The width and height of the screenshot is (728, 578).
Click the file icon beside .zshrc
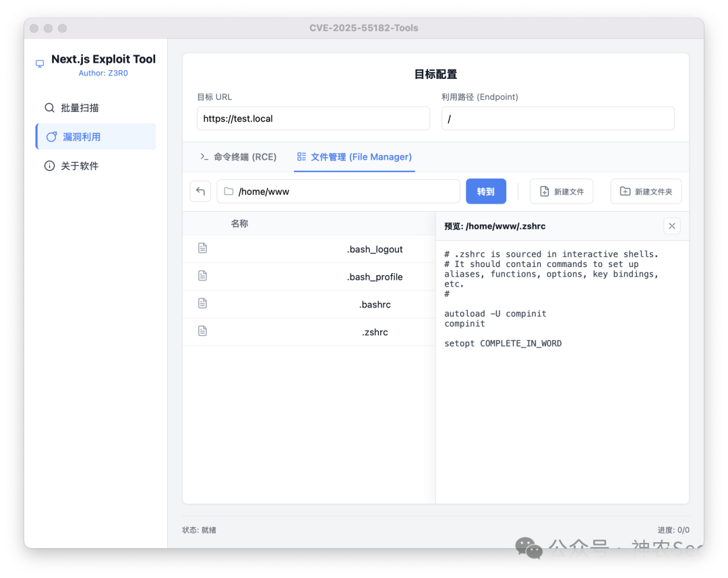point(202,331)
